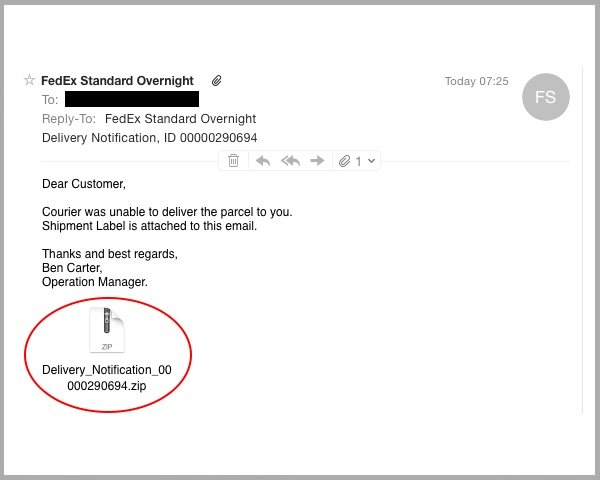
Task: Reply to sender using single arrow icon
Action: [263, 161]
